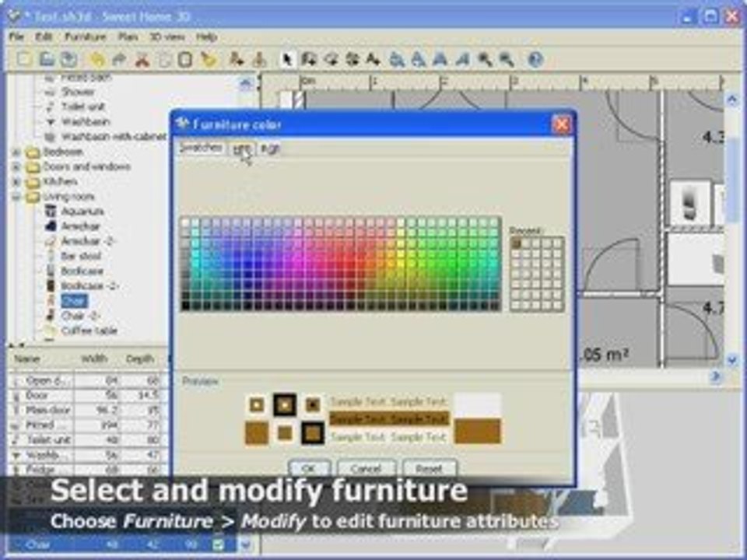Click the Open home toolbar icon

coord(47,60)
